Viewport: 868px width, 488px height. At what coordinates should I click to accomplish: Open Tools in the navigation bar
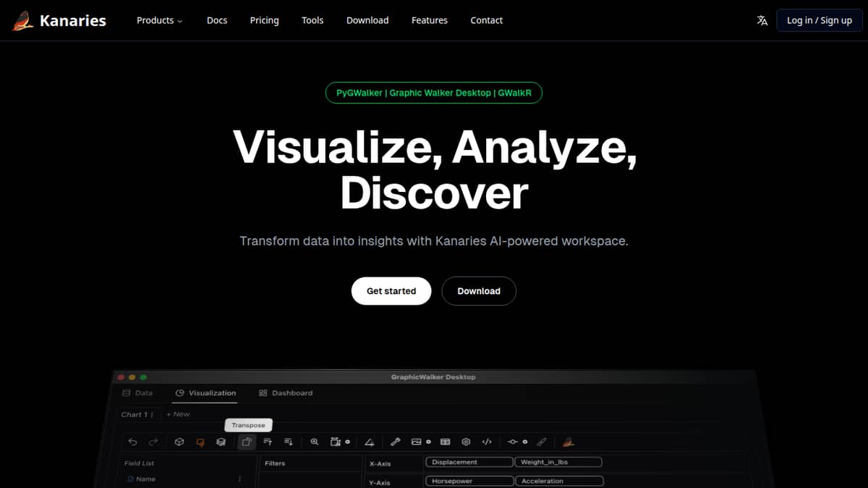(312, 20)
